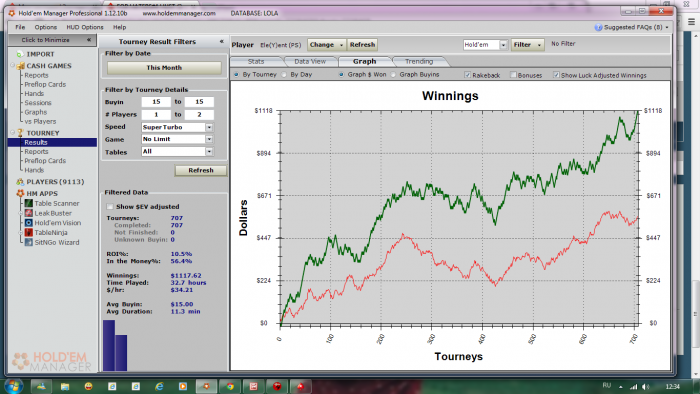The image size is (700, 394).
Task: Select the By Day radio button
Action: [284, 75]
